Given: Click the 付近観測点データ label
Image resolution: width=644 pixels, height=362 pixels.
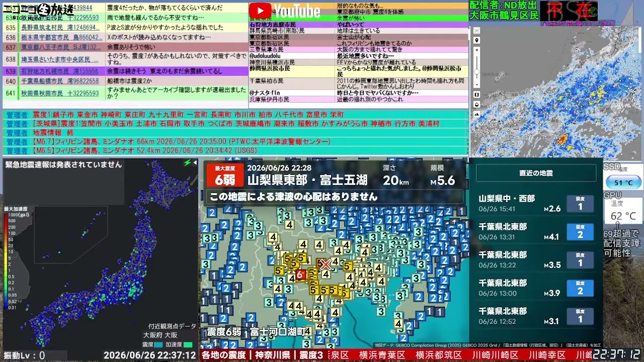Looking at the screenshot, I should click(x=172, y=326).
